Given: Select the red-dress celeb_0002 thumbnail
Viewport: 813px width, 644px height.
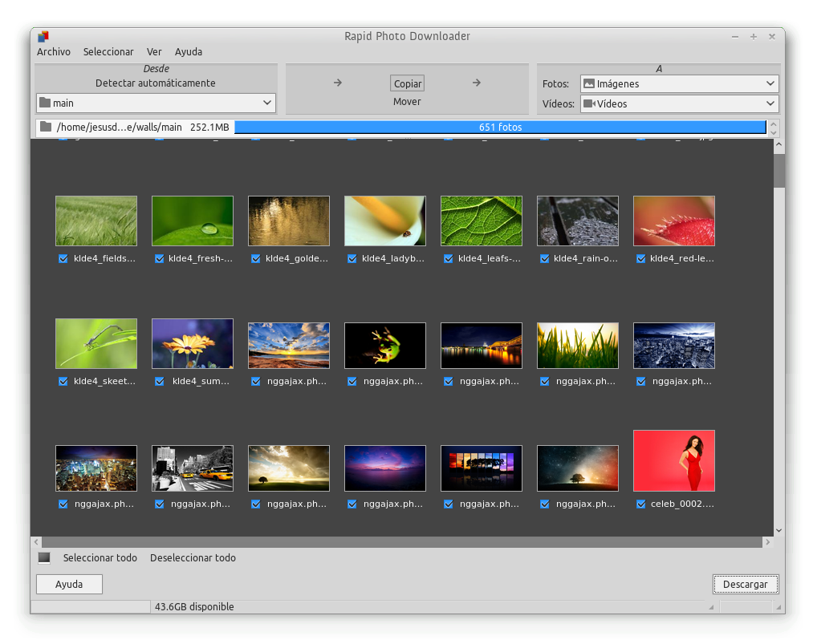Looking at the screenshot, I should coord(673,460).
